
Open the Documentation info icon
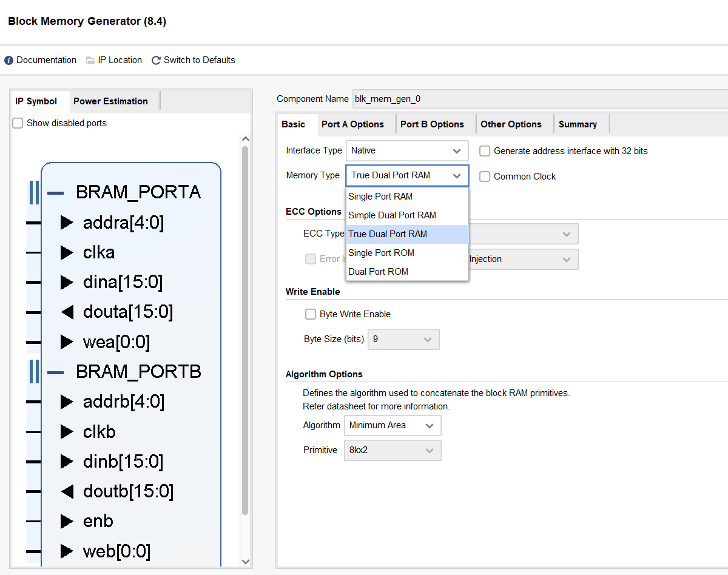tap(8, 61)
